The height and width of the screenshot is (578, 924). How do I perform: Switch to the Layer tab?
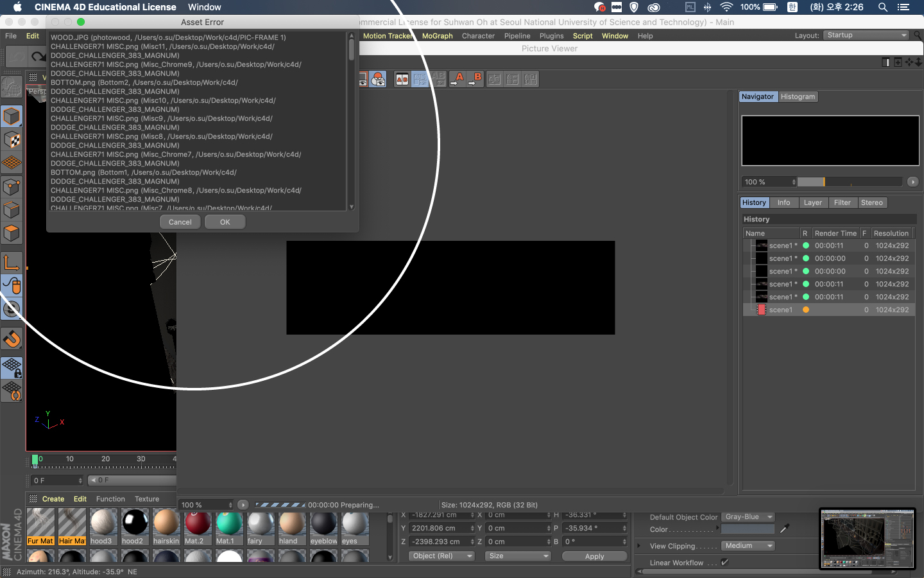tap(812, 202)
